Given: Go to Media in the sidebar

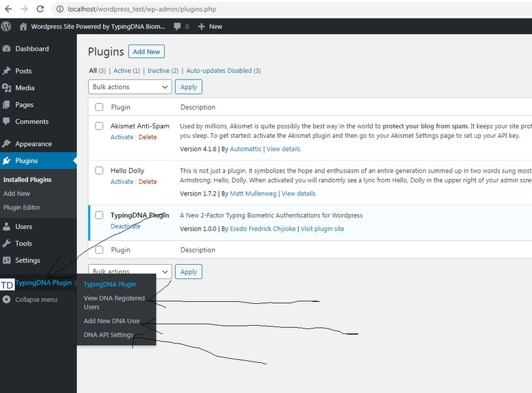Looking at the screenshot, I should [25, 88].
